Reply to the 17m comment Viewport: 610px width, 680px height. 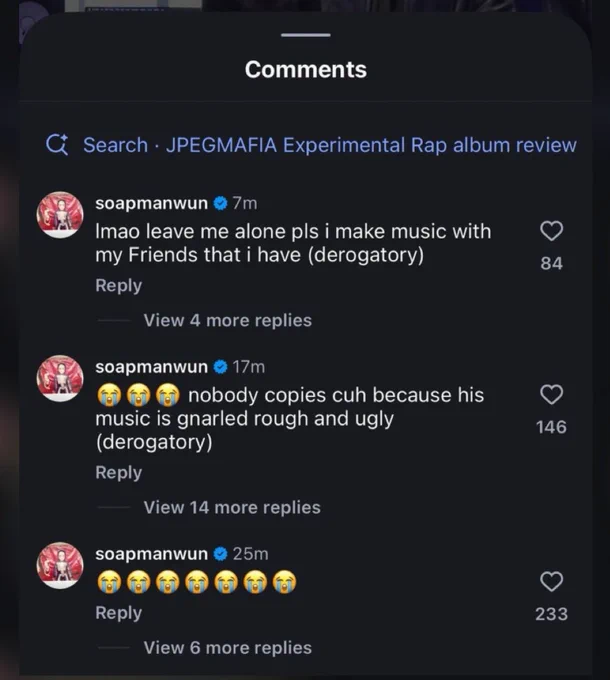click(118, 473)
